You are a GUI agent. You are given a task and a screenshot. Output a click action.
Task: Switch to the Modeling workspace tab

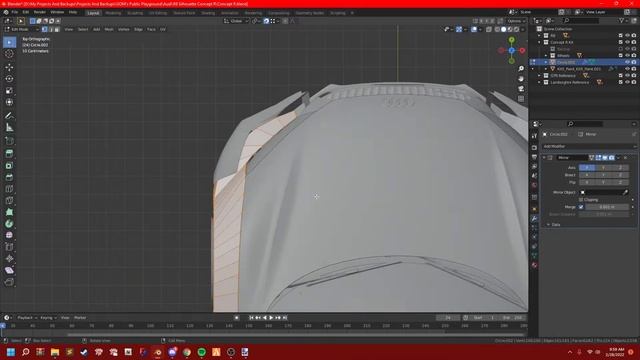[x=113, y=13]
